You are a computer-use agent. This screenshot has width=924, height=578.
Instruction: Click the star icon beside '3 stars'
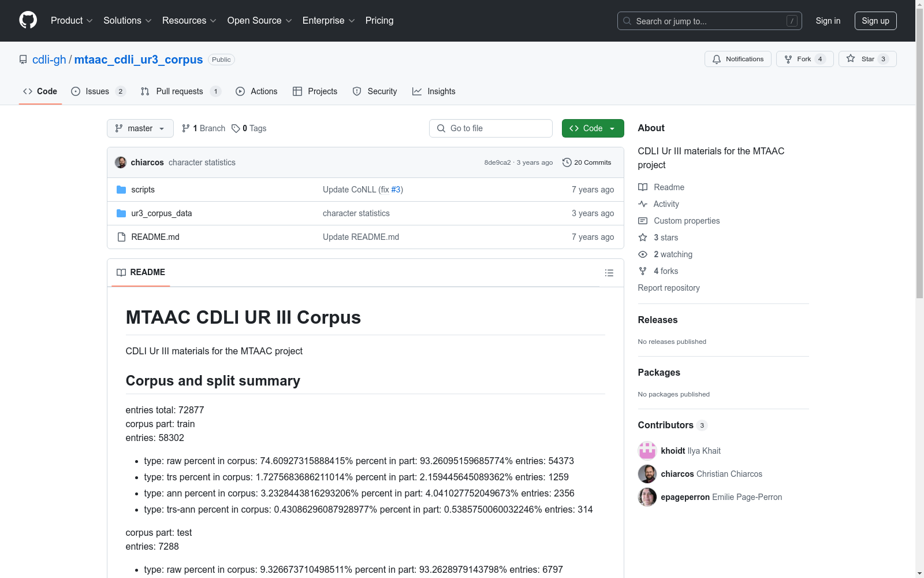(x=643, y=238)
